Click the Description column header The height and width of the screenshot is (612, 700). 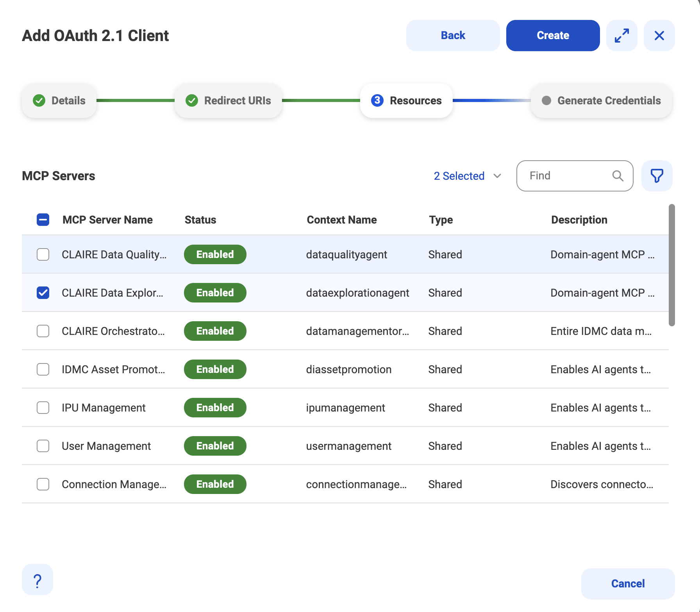[x=579, y=220]
